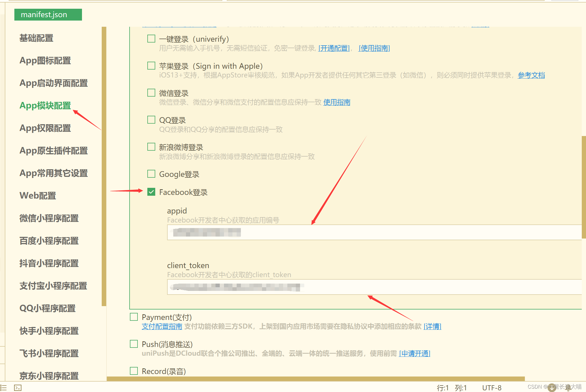Open the built-in terminal icon
The image size is (586, 392).
coord(18,387)
